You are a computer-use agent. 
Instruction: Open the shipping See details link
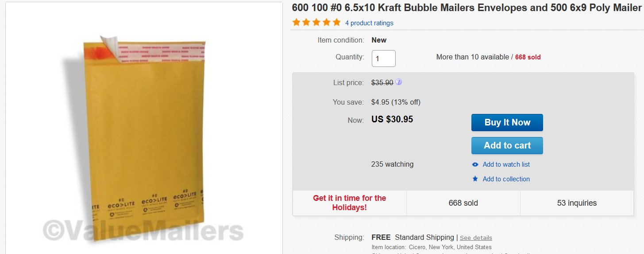(x=476, y=238)
